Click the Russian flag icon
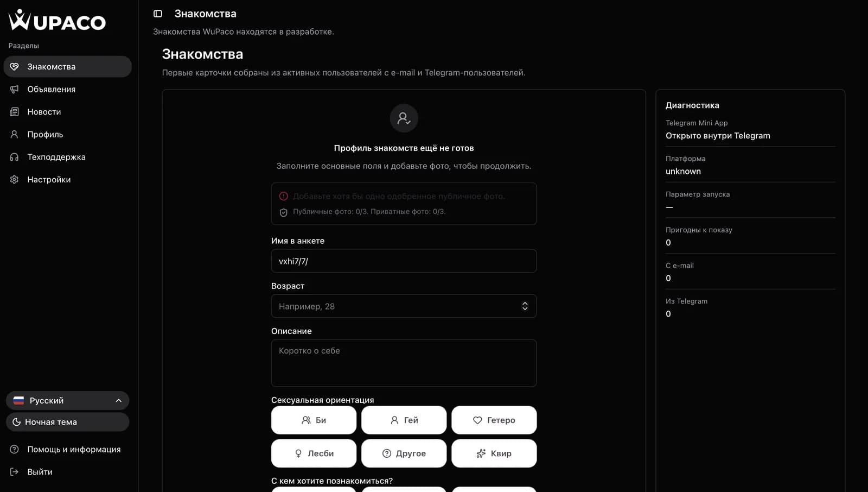The width and height of the screenshot is (868, 492). [19, 400]
